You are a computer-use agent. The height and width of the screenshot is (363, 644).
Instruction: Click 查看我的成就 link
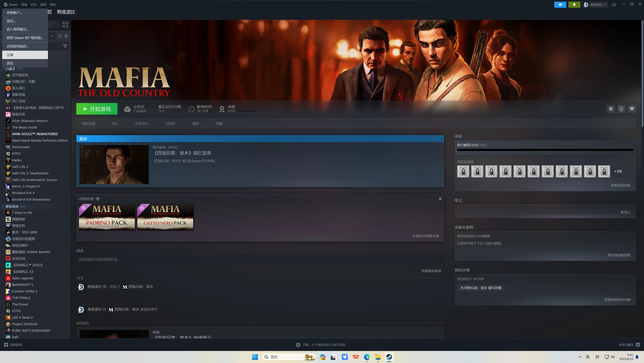(x=621, y=186)
